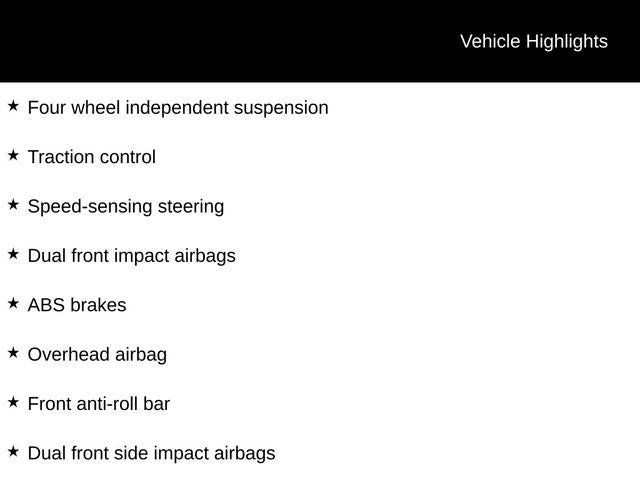Click the Vehicle Highlights heading

[x=534, y=42]
